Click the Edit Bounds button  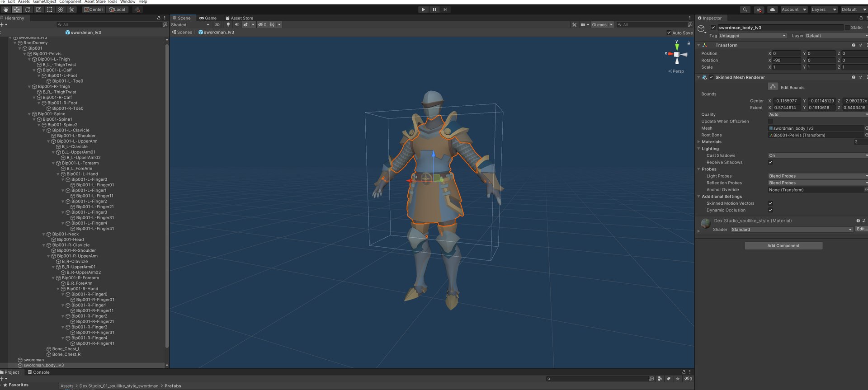pyautogui.click(x=773, y=87)
